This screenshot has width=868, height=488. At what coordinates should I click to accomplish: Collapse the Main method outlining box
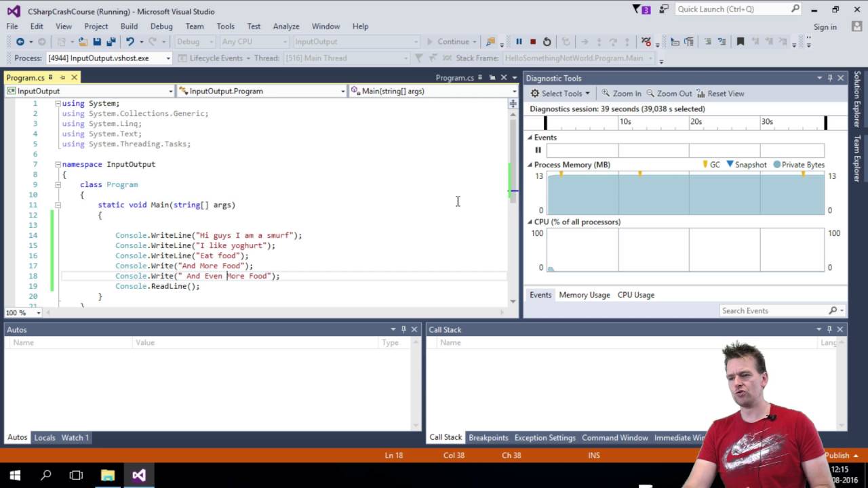(58, 205)
